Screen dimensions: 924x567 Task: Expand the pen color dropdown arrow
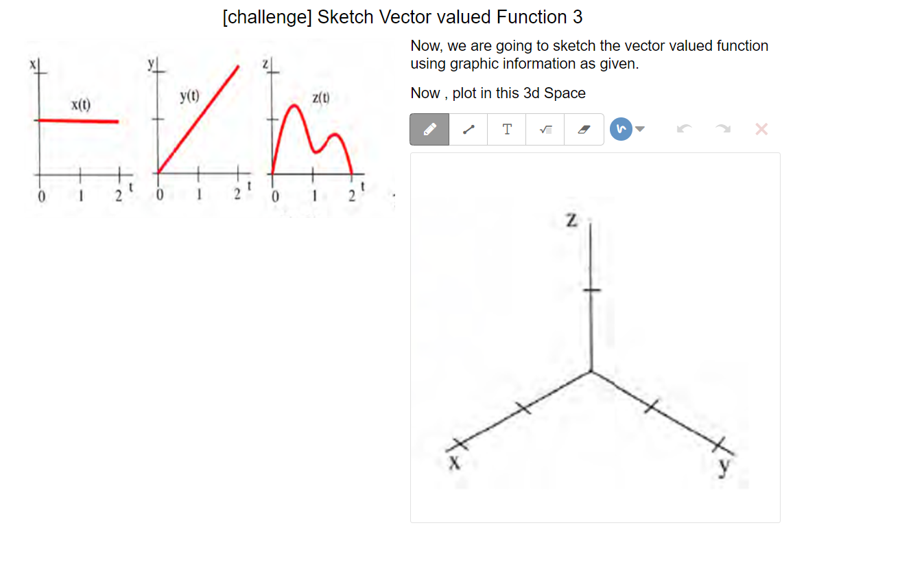(x=640, y=129)
